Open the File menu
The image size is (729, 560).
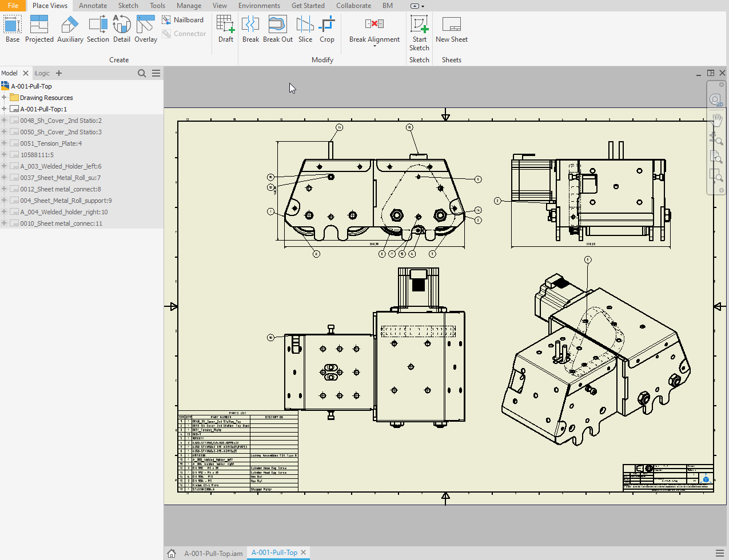[13, 6]
